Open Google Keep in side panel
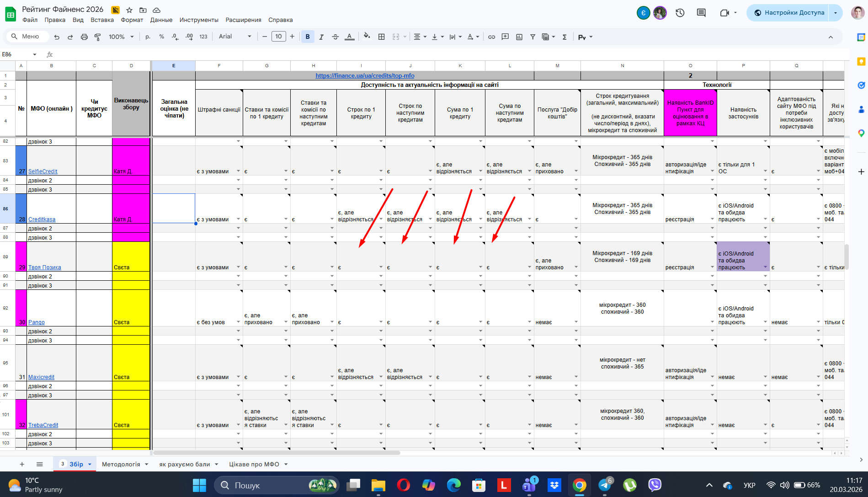The height and width of the screenshot is (497, 868). click(x=861, y=61)
